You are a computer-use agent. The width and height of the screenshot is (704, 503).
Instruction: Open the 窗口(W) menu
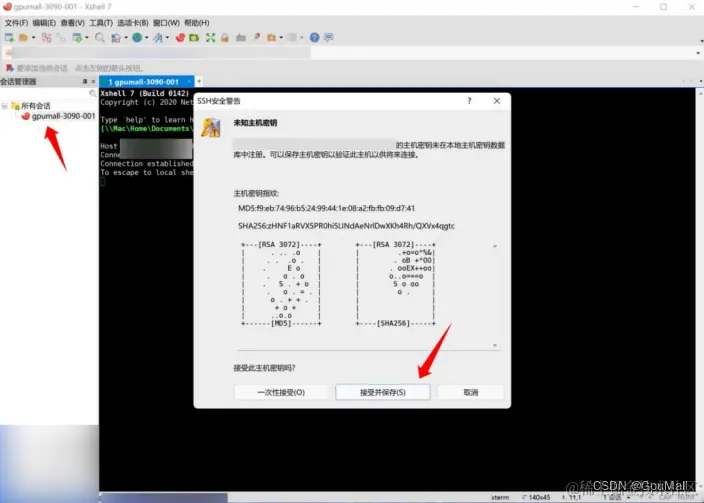click(x=166, y=23)
